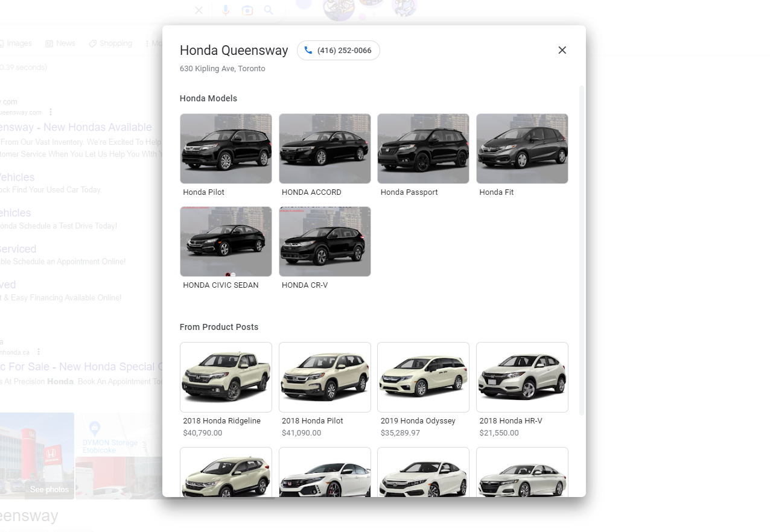Screen dimensions: 770x532
Task: Open the three-dot menu beside honda.ca
Action: click(37, 352)
